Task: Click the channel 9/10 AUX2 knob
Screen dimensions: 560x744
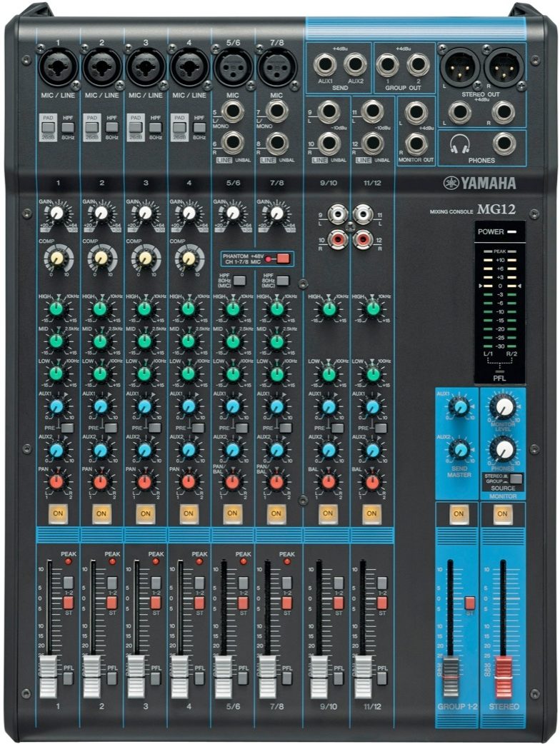Action: pos(329,450)
